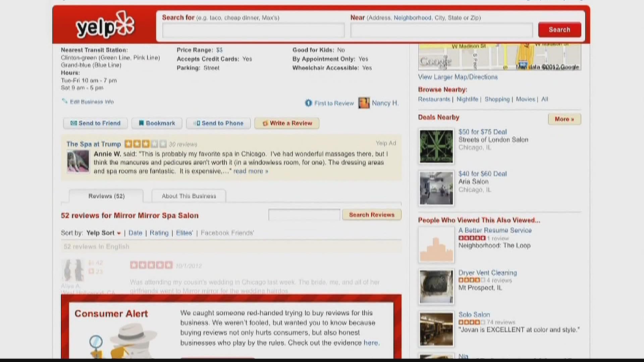The image size is (644, 362).
Task: Open the $40 for $60 Deal link
Action: 482,174
